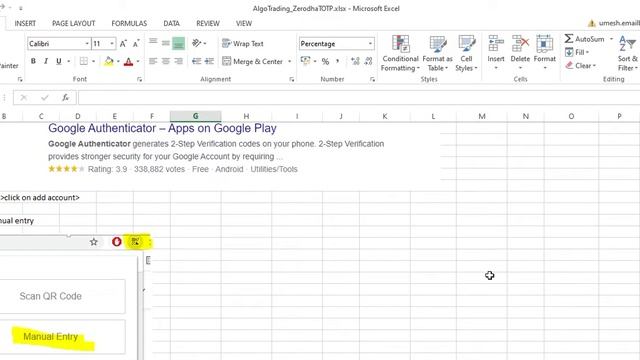Open the Calibri font name dropdown
Viewport: 640px width, 360px height.
(87, 43)
